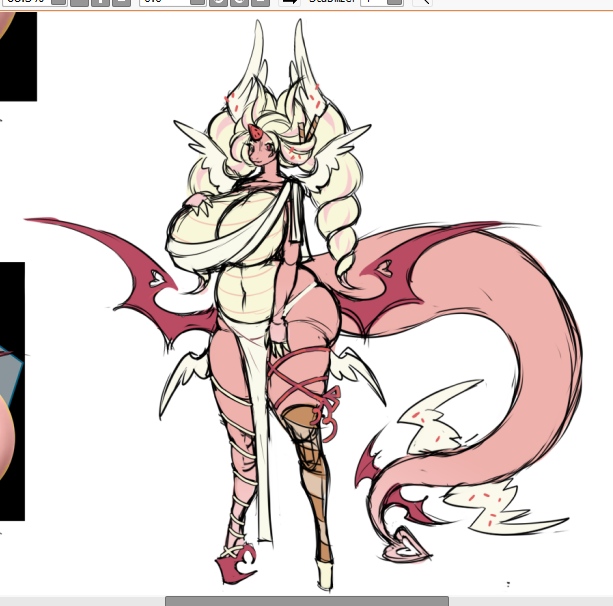Image resolution: width=613 pixels, height=606 pixels.
Task: Click the horizontal scrollbar thumb below the canvas
Action: pyautogui.click(x=307, y=601)
